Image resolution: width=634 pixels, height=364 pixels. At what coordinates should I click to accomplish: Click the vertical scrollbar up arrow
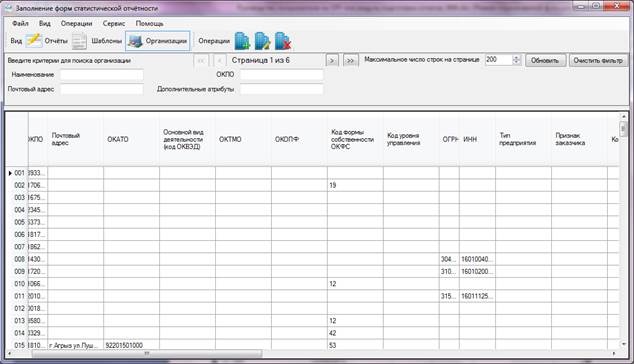pos(623,116)
